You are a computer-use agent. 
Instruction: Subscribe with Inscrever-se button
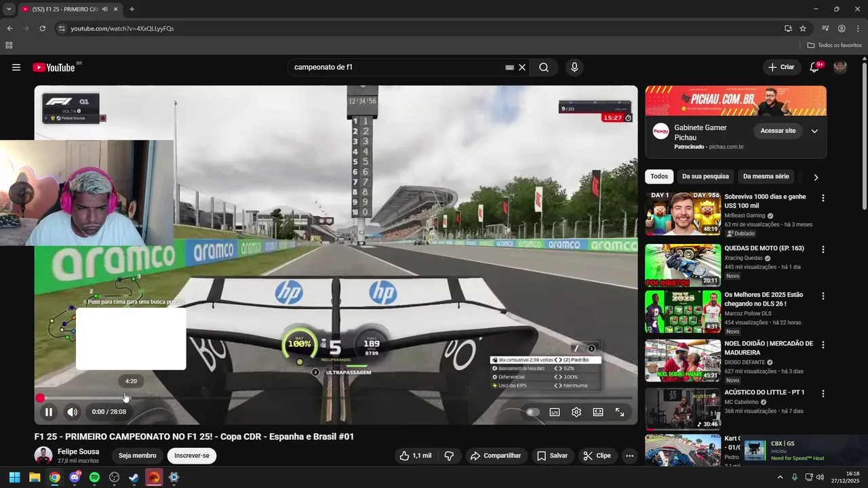[192, 455]
